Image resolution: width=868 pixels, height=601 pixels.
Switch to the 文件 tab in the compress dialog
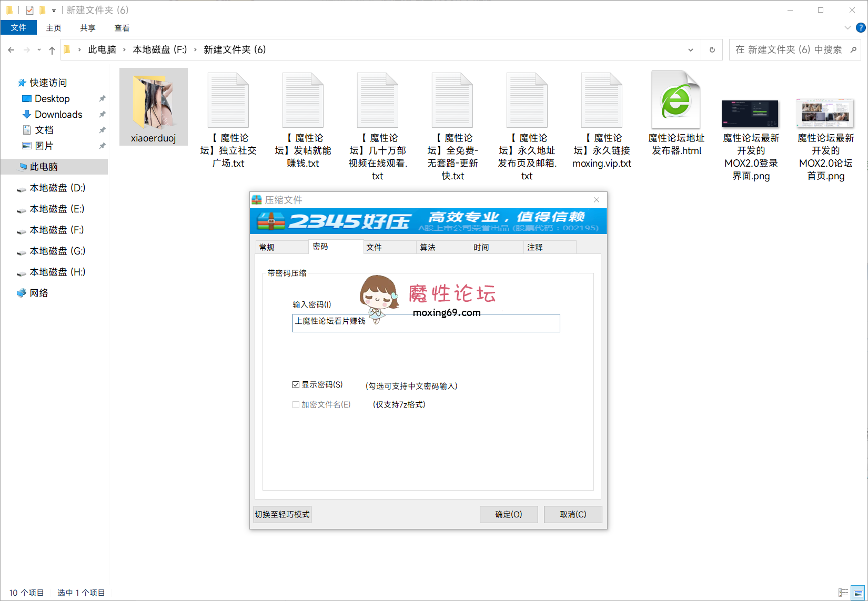390,247
